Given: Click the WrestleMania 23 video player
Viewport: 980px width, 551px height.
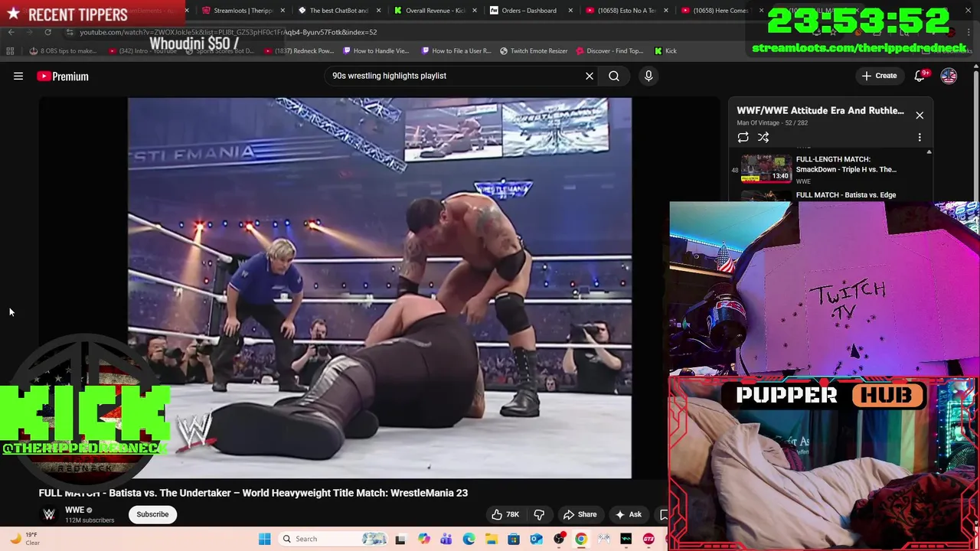Looking at the screenshot, I should point(380,288).
